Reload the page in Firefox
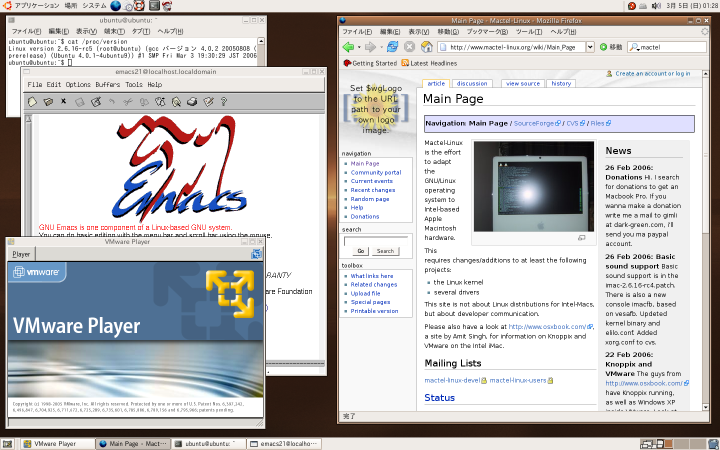Viewport: 720px width, 450px height. [x=393, y=47]
